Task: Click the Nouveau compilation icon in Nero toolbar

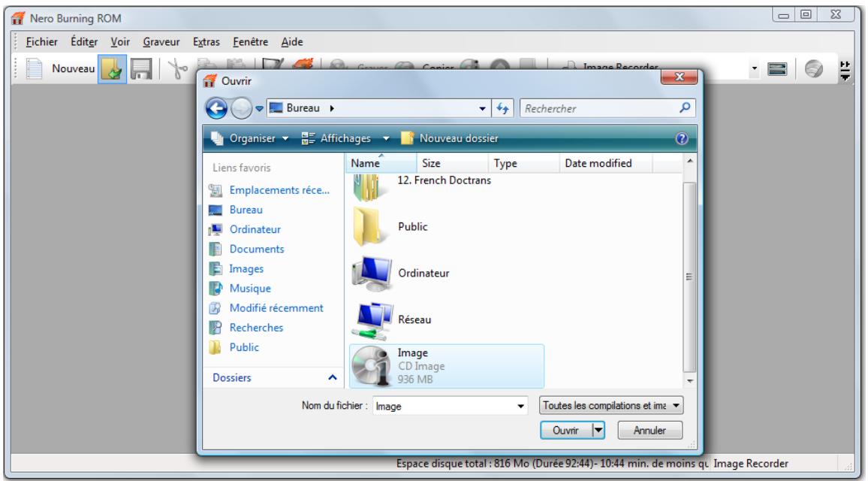Action: [35, 68]
